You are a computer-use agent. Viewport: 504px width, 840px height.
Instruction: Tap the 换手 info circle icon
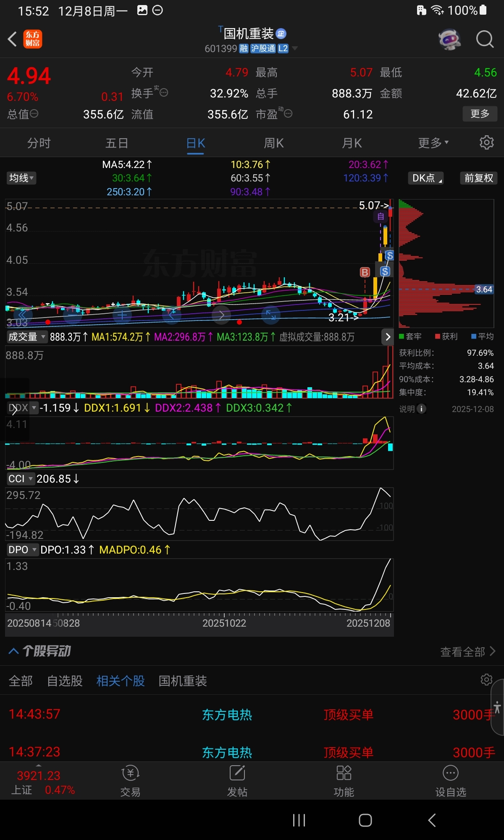164,92
